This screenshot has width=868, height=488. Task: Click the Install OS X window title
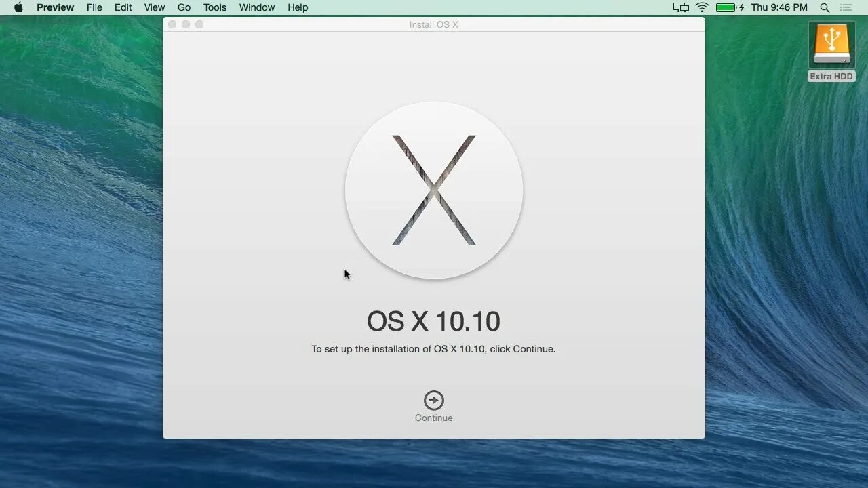click(x=434, y=24)
